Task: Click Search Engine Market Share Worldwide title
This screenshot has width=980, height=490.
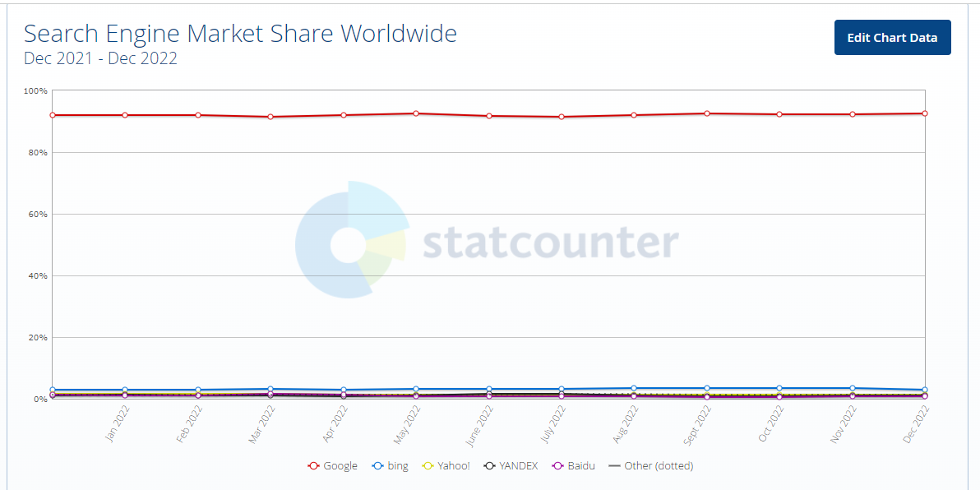Action: 241,33
